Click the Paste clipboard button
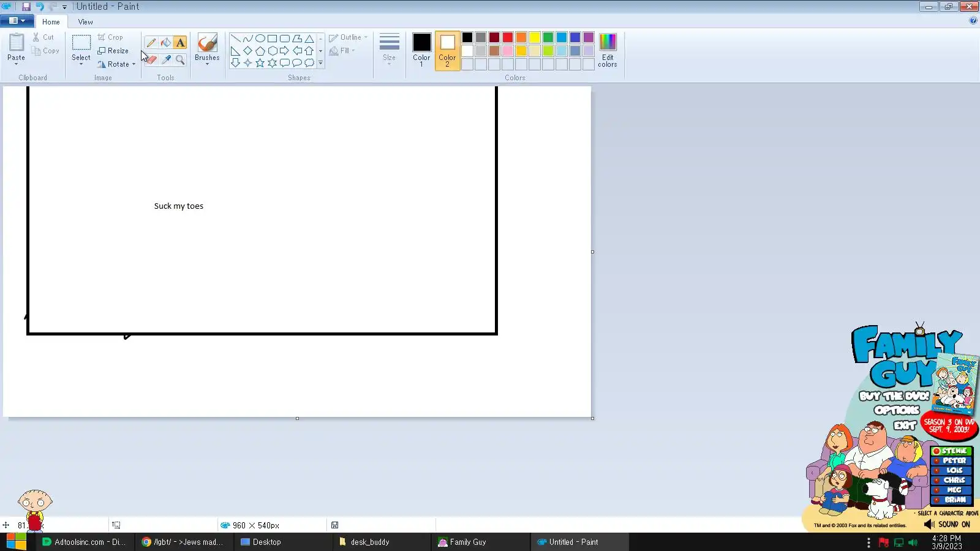This screenshot has height=551, width=980. pos(16,46)
